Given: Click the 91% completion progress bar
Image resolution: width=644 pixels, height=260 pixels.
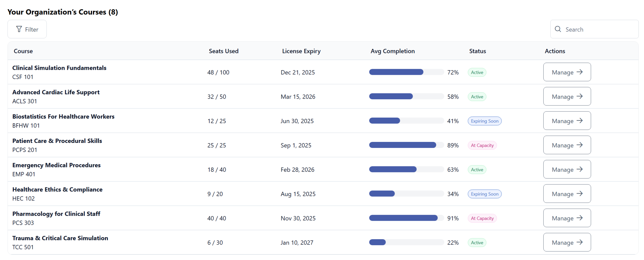Looking at the screenshot, I should coord(406,218).
